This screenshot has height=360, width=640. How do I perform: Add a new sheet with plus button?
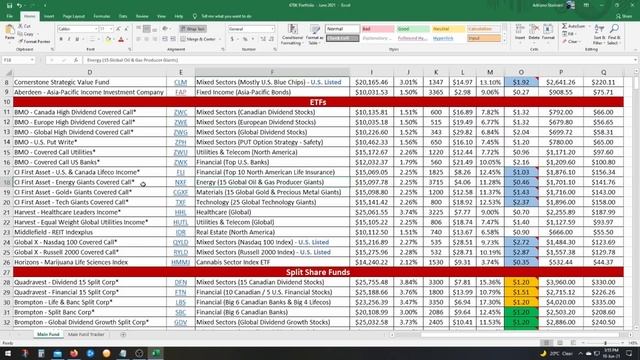click(x=123, y=334)
